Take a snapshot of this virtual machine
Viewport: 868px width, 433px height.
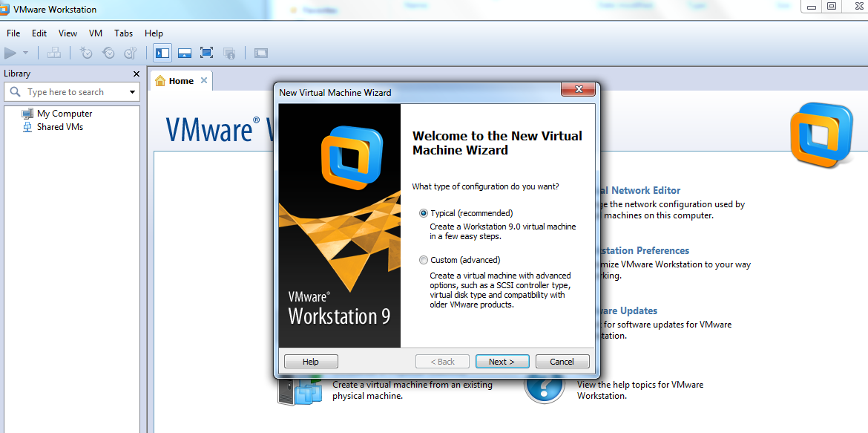coord(86,53)
